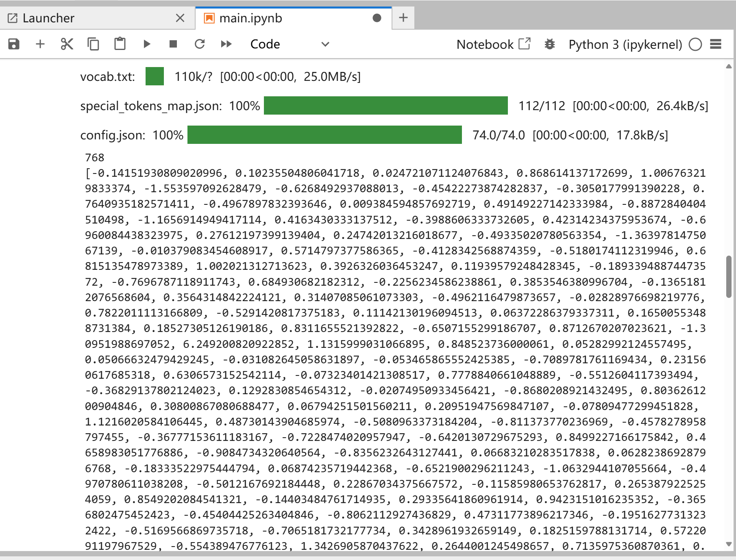Switch kernel via Python 3 (ipykernel)
This screenshot has width=736, height=560.
click(625, 44)
